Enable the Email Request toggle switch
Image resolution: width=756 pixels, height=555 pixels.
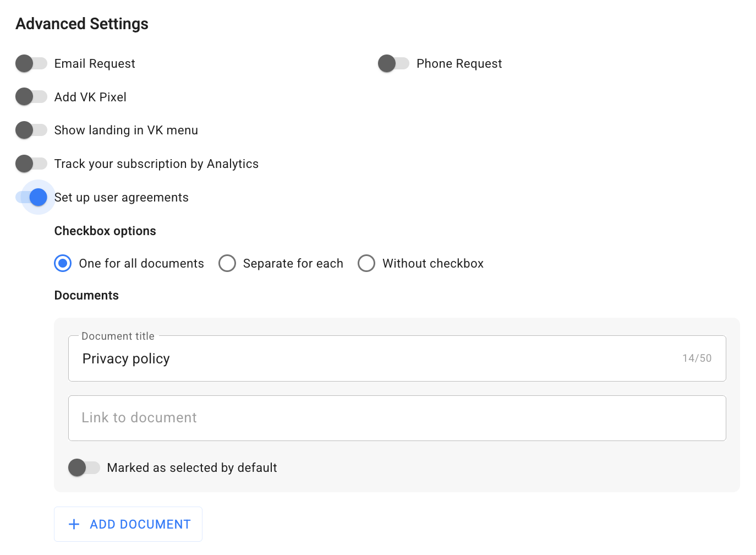31,64
